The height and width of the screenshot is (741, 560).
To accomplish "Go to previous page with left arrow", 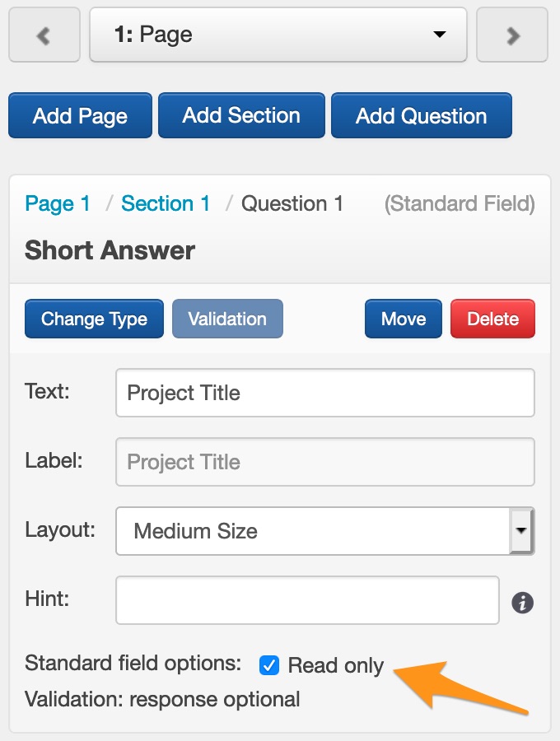I will (x=44, y=35).
